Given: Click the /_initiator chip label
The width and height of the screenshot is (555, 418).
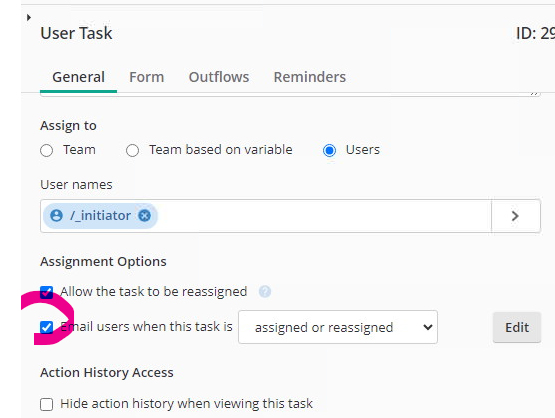Looking at the screenshot, I should tap(100, 216).
